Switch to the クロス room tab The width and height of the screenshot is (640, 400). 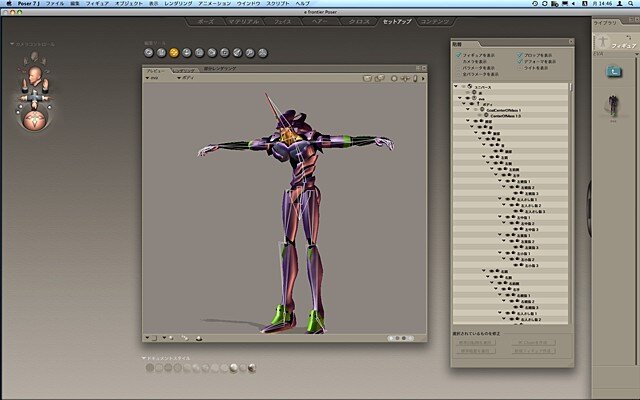pos(359,22)
